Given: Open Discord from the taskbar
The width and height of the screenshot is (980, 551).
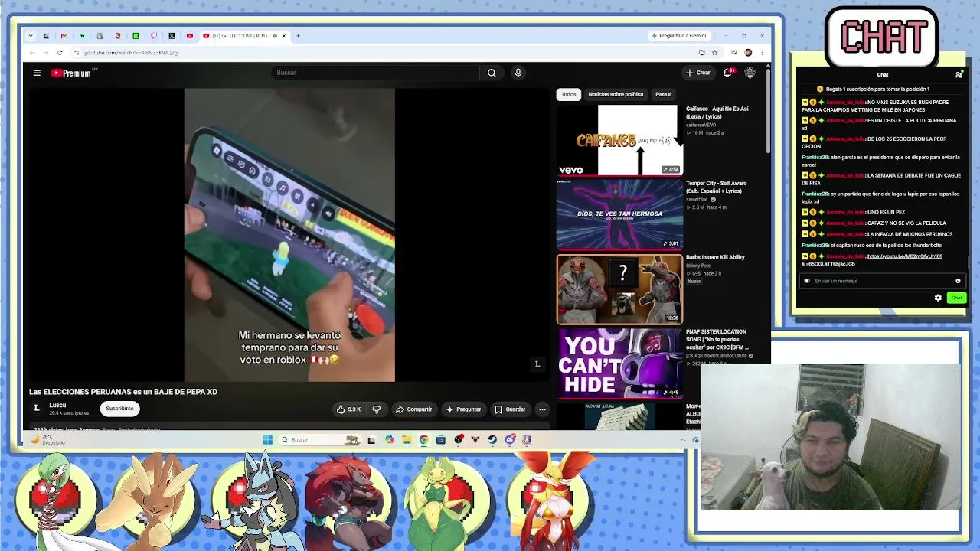Looking at the screenshot, I should pyautogui.click(x=510, y=439).
